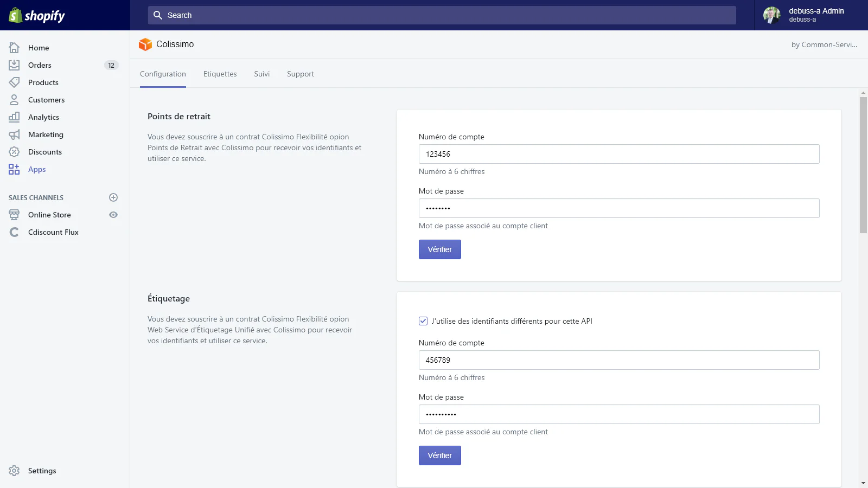The image size is (868, 488).
Task: Click scrollbar down arrow
Action: point(863,483)
